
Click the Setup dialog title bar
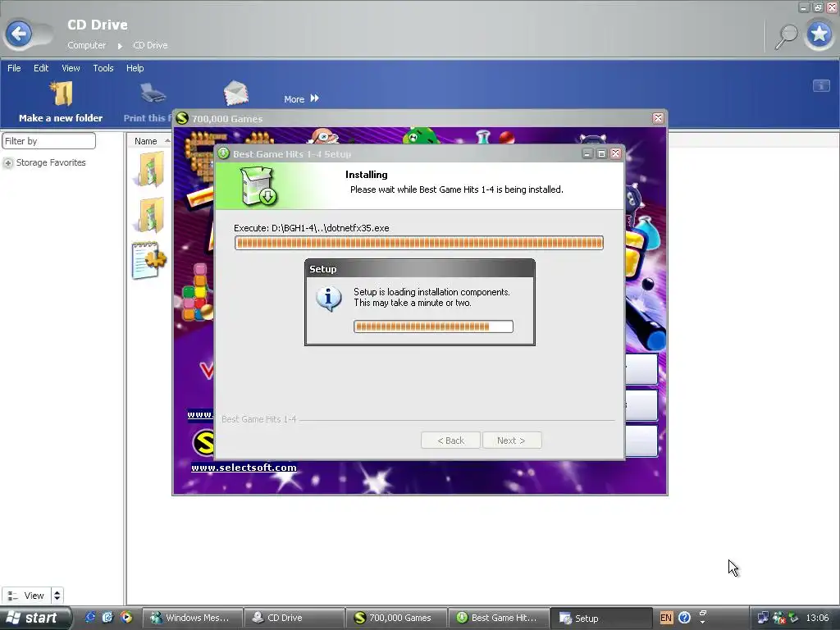coord(420,269)
